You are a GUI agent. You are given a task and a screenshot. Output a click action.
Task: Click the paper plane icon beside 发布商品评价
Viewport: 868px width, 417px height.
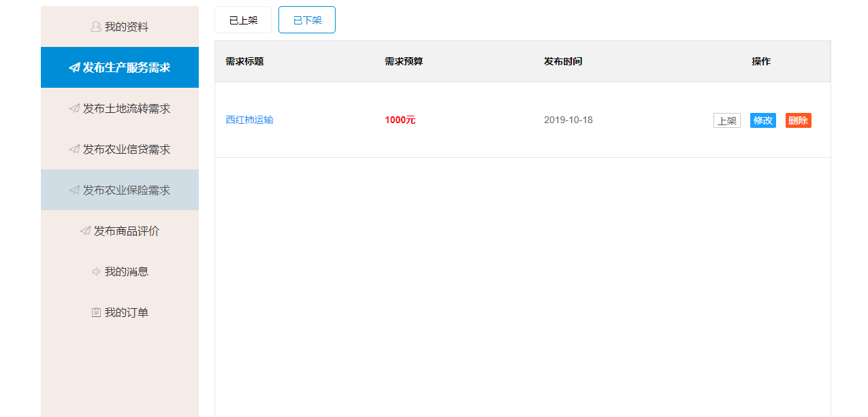pos(85,231)
